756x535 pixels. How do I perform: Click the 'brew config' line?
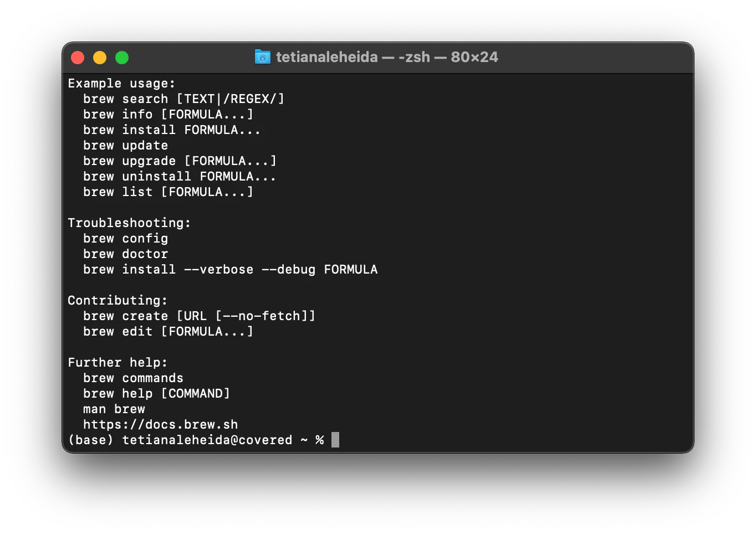[125, 239]
